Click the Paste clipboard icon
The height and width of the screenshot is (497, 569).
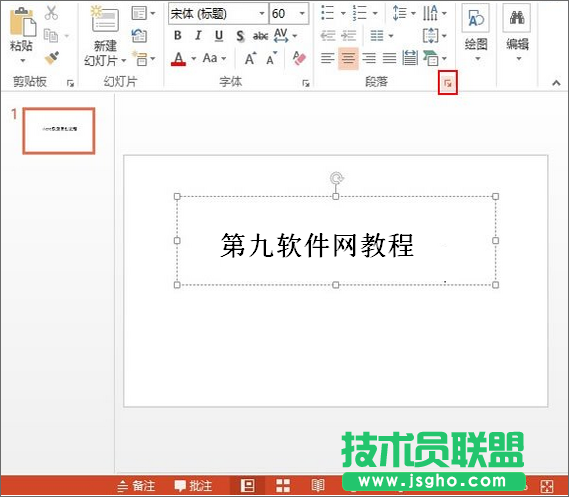point(23,22)
